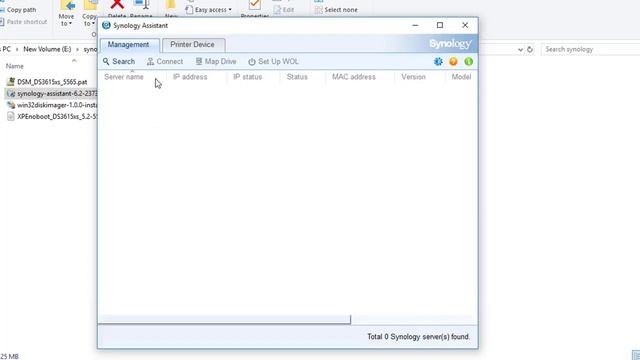Switch to the Printer Device tab

[x=193, y=45]
